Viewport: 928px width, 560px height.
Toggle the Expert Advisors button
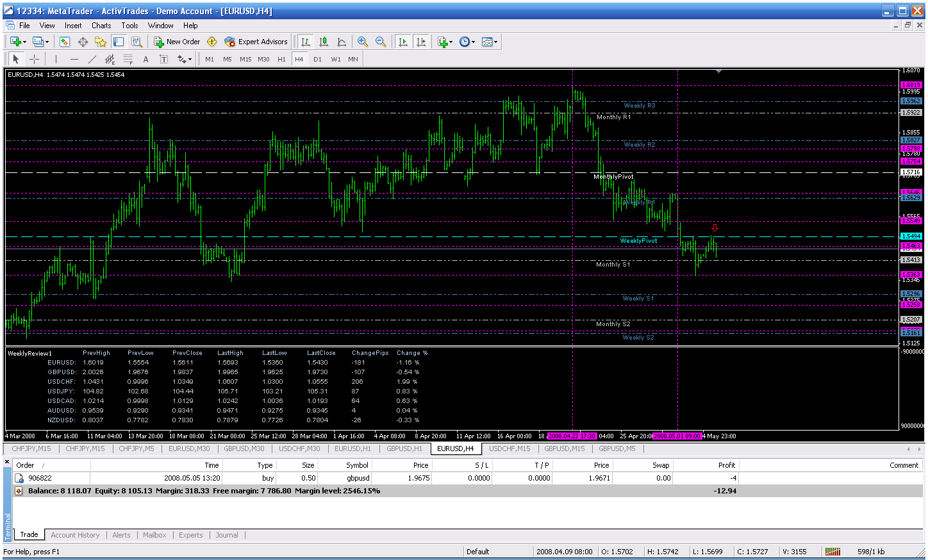(x=256, y=42)
